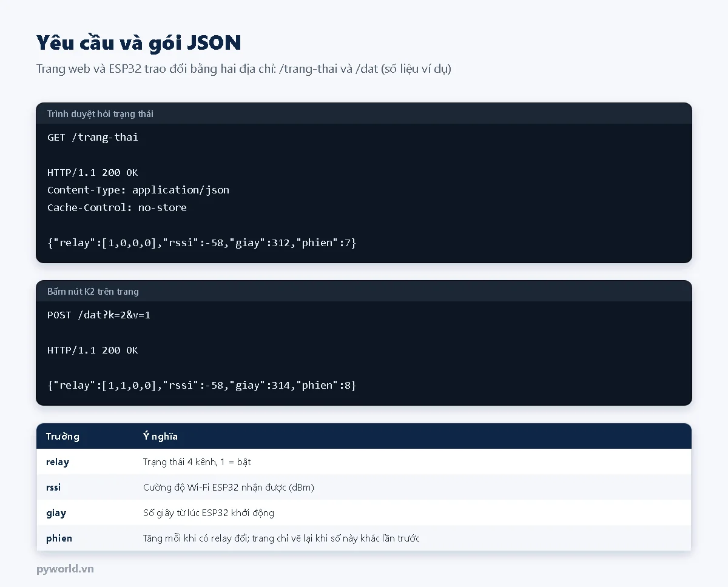Image resolution: width=728 pixels, height=587 pixels.
Task: Click the "Cache-Control: no-store" line
Action: point(117,207)
